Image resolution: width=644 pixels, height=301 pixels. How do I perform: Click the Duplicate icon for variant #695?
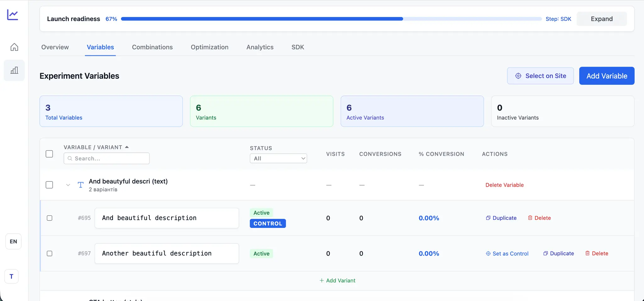[488, 218]
